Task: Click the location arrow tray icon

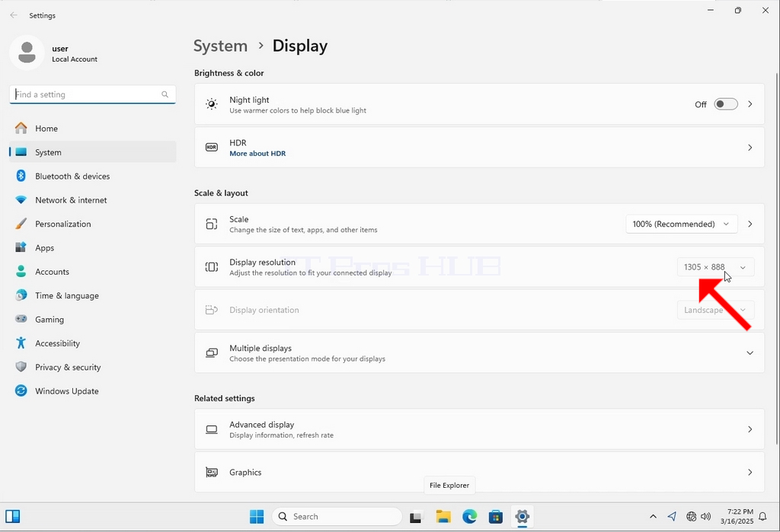Action: [672, 517]
